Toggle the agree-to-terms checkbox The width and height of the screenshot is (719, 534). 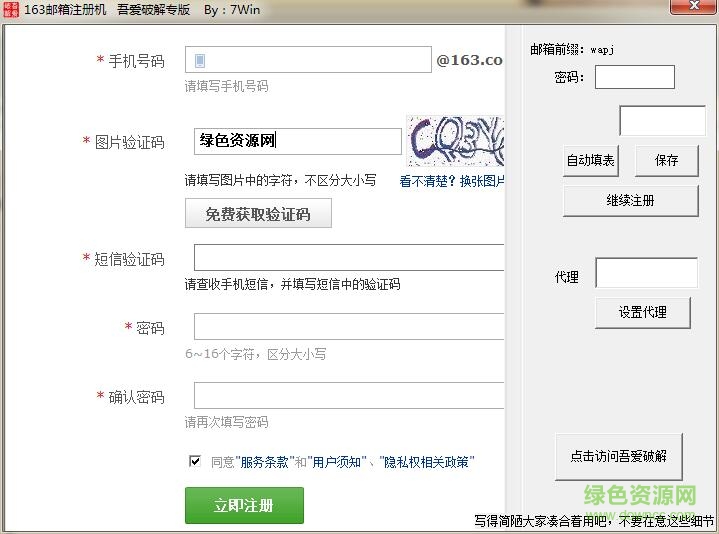195,461
